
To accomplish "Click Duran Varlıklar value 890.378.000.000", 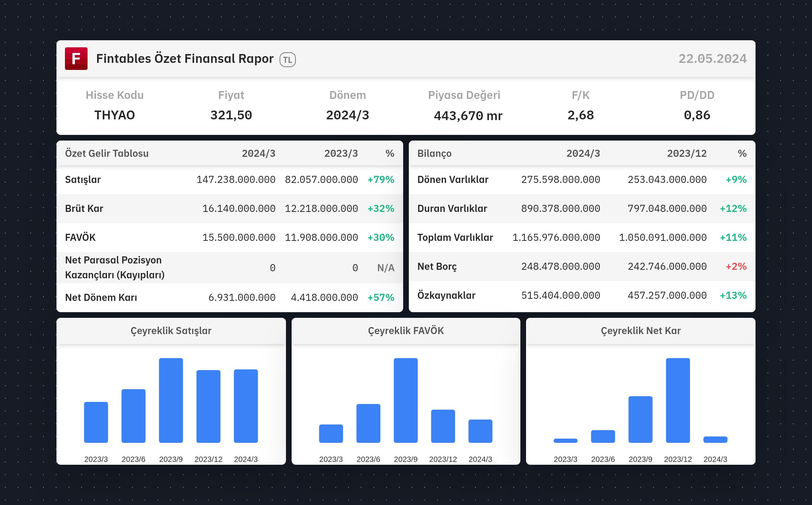I will tap(561, 208).
